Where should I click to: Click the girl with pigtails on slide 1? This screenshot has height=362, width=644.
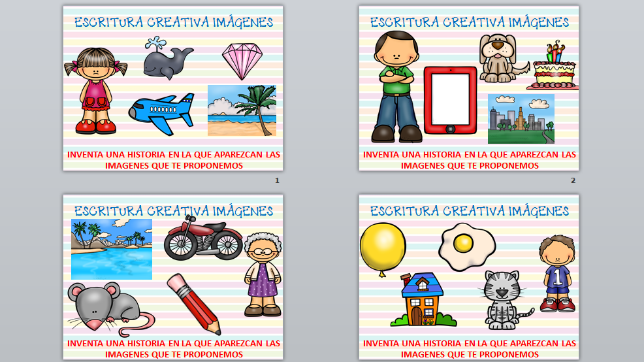(96, 90)
